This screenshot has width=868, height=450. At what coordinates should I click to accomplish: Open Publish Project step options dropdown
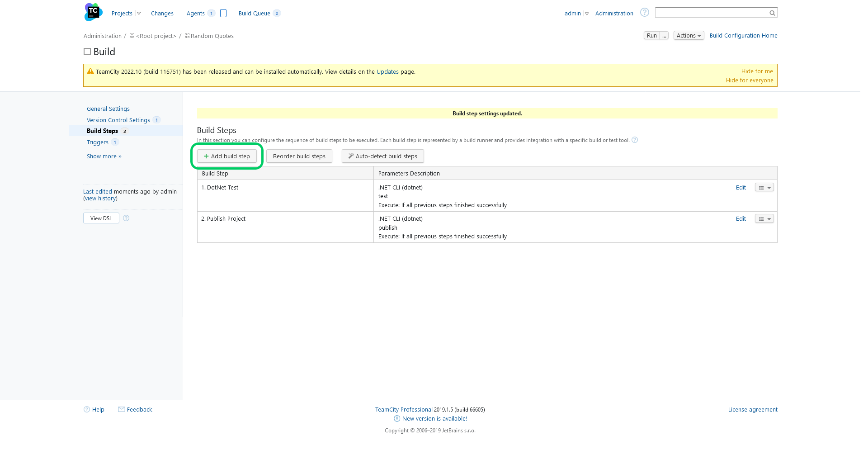[x=764, y=219]
